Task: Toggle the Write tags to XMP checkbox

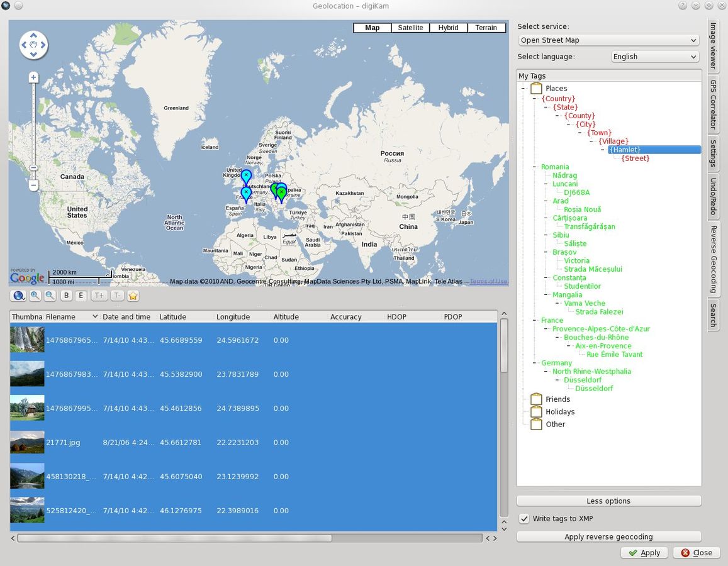Action: (524, 519)
